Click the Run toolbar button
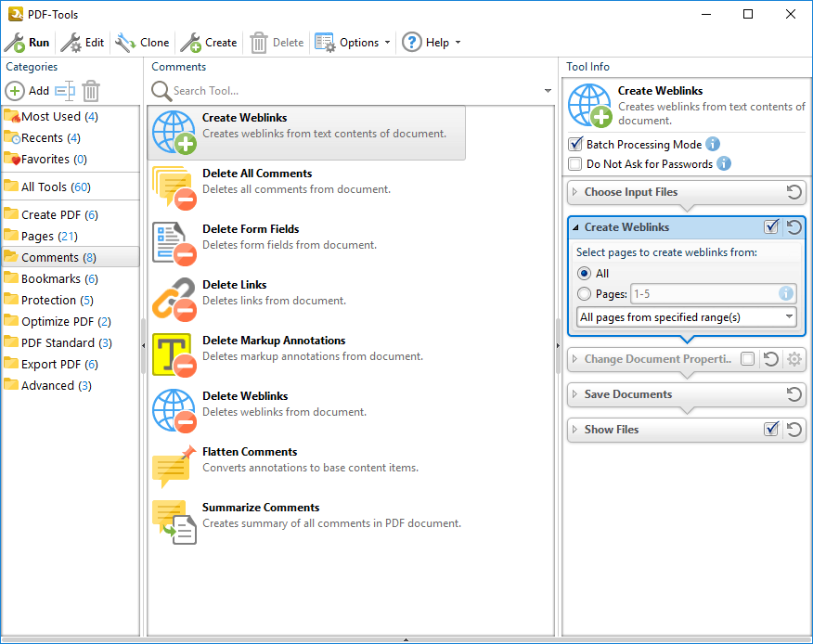Viewport: 813px width, 644px height. (27, 43)
